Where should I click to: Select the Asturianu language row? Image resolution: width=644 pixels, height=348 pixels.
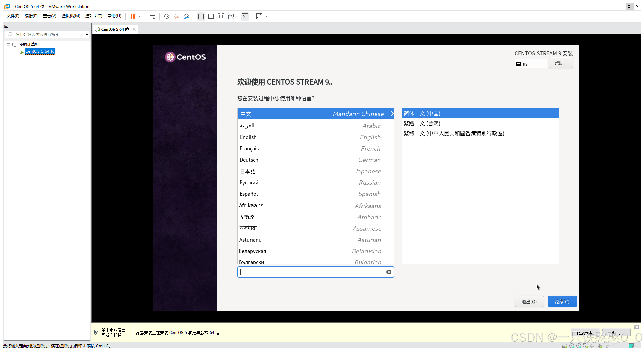click(x=315, y=240)
